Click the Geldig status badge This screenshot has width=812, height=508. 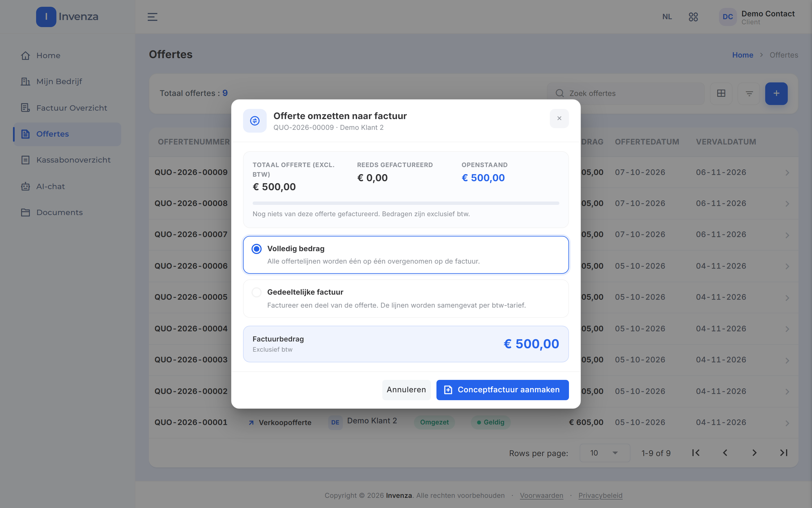click(x=491, y=422)
